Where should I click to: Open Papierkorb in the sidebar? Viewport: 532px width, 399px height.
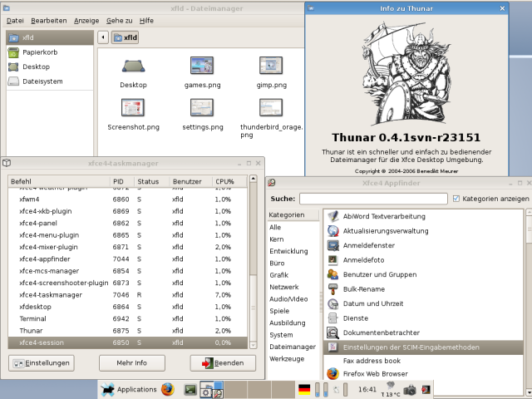coord(50,52)
